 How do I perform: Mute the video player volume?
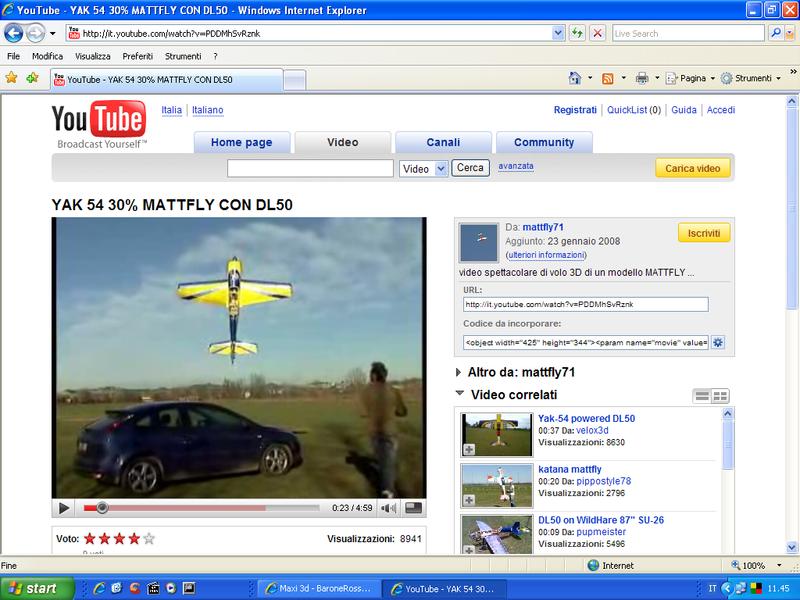pyautogui.click(x=389, y=508)
